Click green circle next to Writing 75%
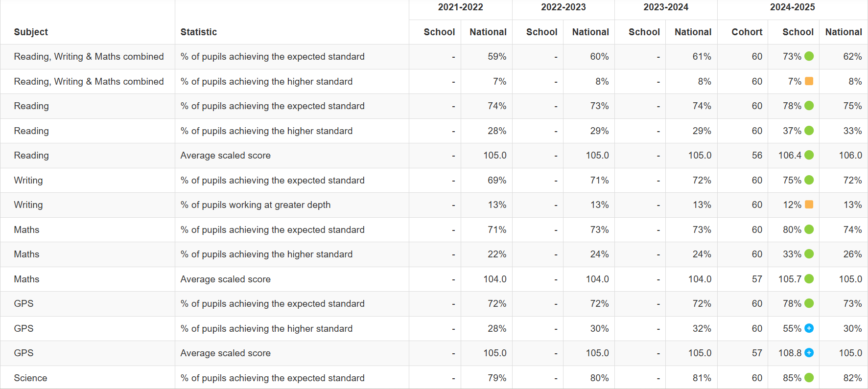 coord(809,180)
